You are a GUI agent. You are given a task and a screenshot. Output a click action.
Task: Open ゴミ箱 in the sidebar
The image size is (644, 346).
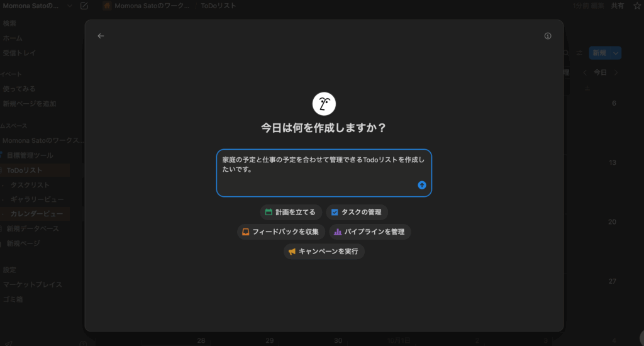pos(13,299)
